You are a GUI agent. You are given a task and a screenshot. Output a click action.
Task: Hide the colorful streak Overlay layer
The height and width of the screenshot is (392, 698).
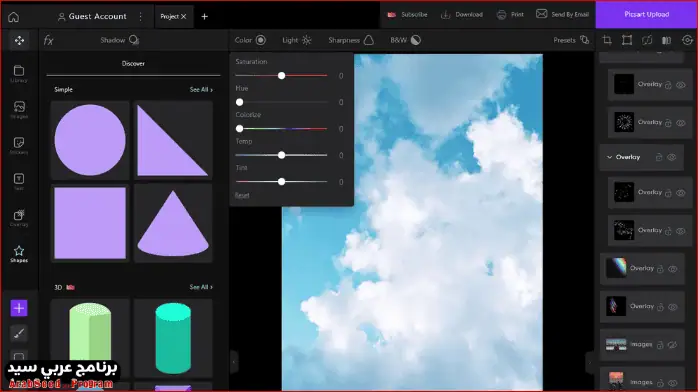pos(673,307)
